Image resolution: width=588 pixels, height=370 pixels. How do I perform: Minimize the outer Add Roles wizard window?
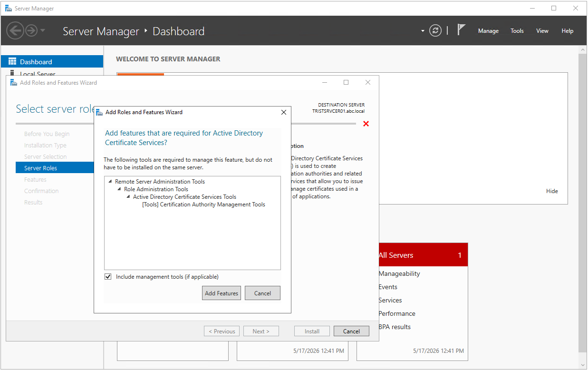click(325, 82)
